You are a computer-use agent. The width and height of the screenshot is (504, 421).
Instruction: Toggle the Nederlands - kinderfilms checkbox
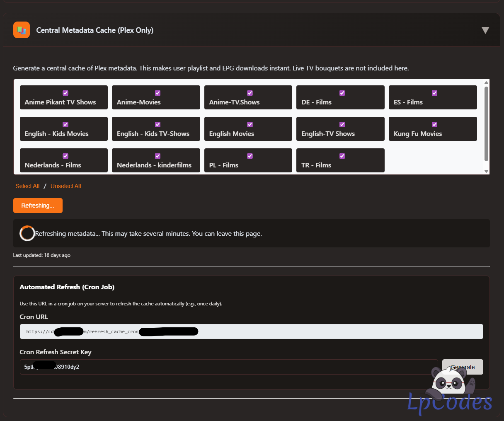coord(157,156)
